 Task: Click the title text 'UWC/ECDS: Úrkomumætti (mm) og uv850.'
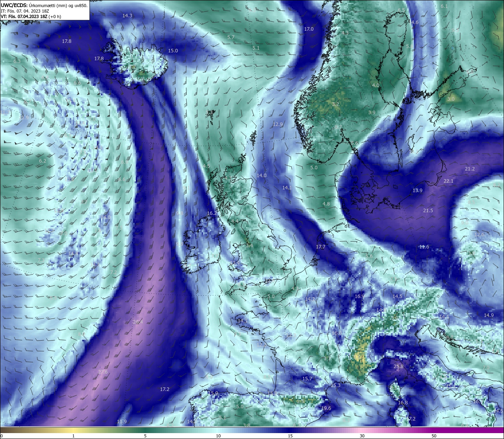[x=44, y=6]
